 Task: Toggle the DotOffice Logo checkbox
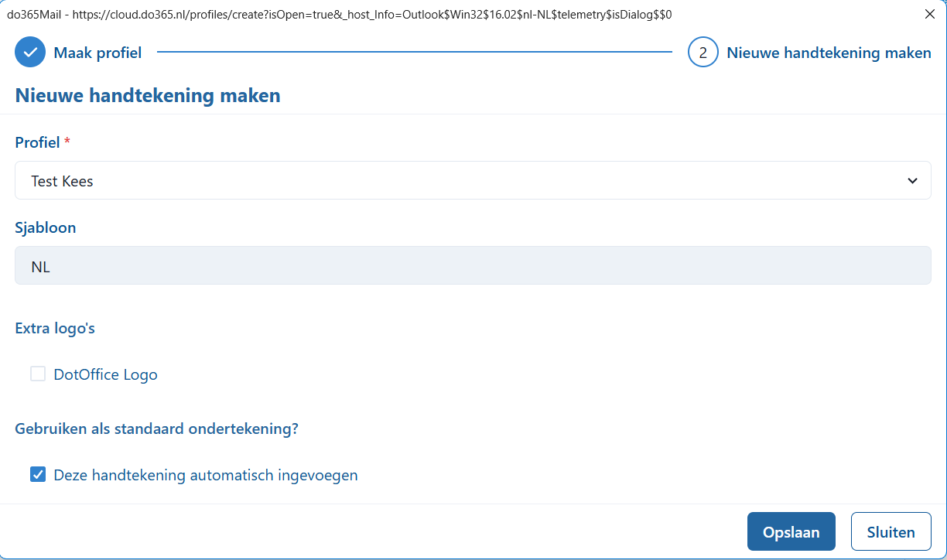tap(38, 374)
